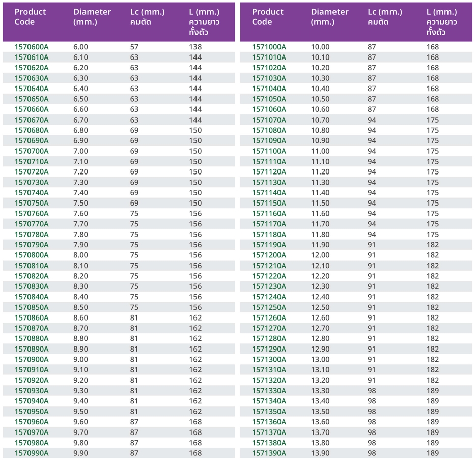
Task: Click Product Code header in left table
Action: (x=30, y=17)
